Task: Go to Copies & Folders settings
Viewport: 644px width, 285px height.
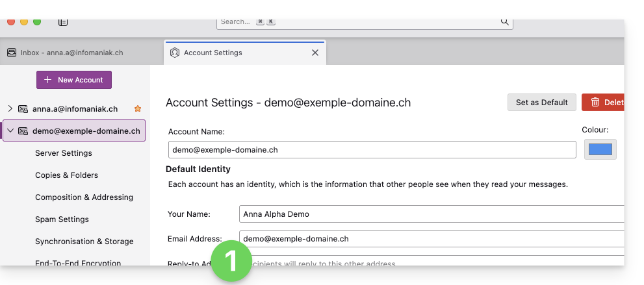Action: pos(66,175)
